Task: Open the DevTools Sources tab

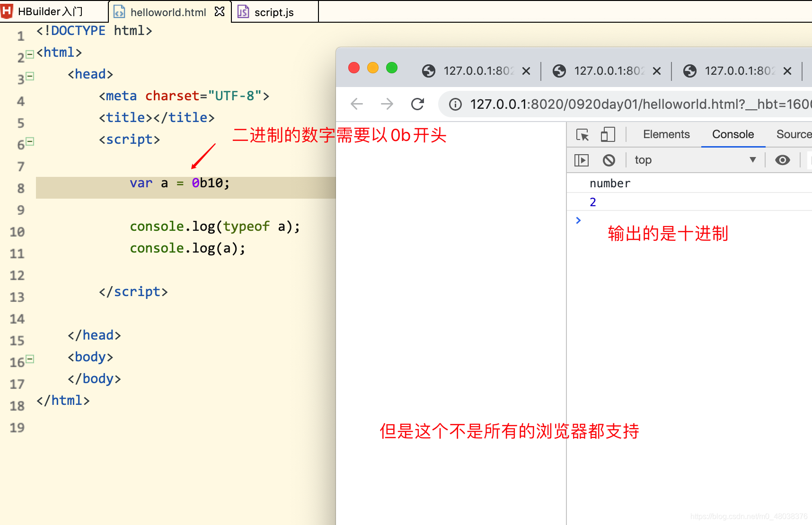Action: pos(794,134)
